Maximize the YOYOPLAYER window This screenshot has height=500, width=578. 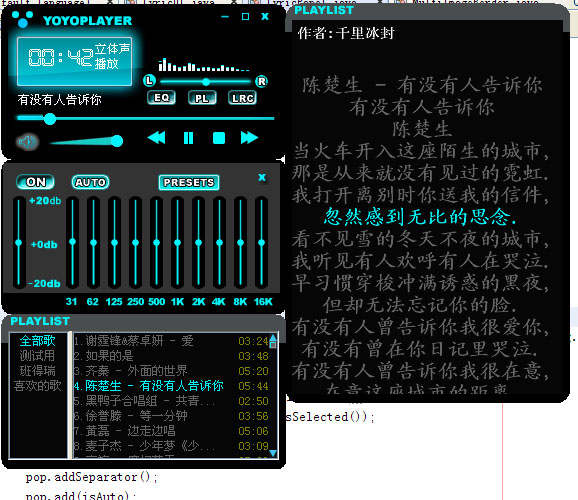coord(245,16)
